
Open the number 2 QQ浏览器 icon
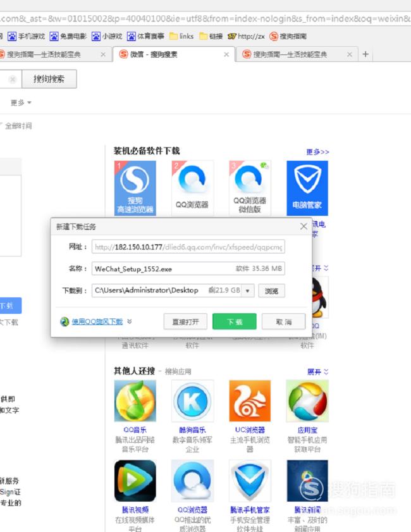tap(192, 188)
